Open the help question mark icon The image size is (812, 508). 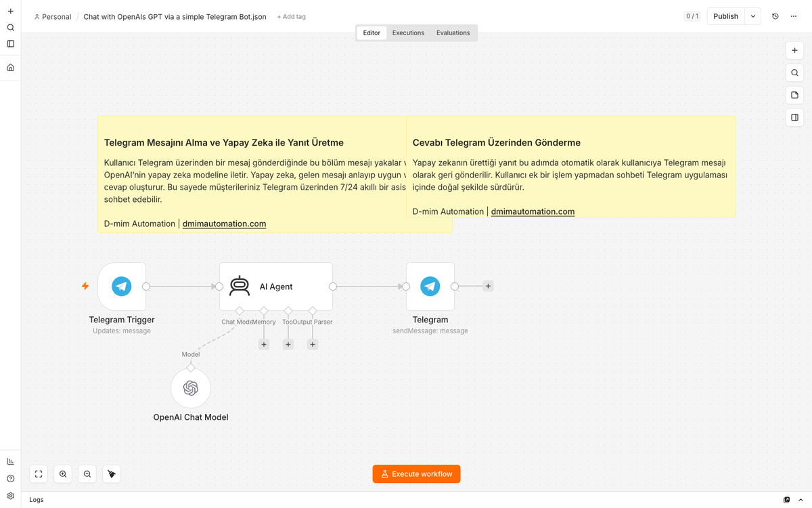(10, 479)
